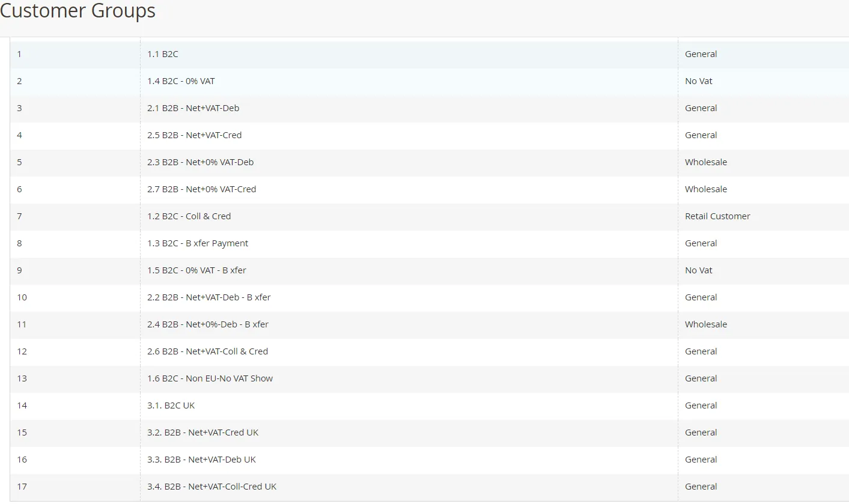Viewport: 849px width, 504px height.
Task: Click ID cell '13' in the grid
Action: (22, 378)
